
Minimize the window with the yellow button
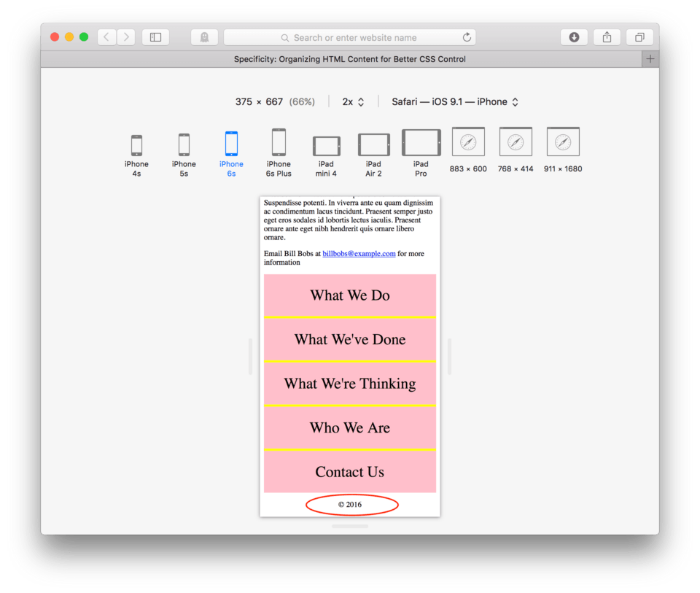tap(69, 37)
